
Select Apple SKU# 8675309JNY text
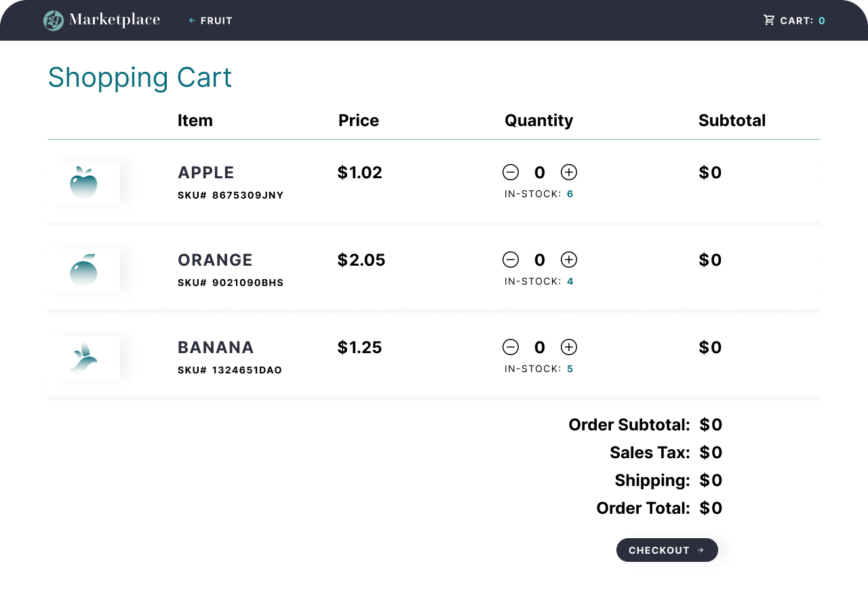coord(231,195)
